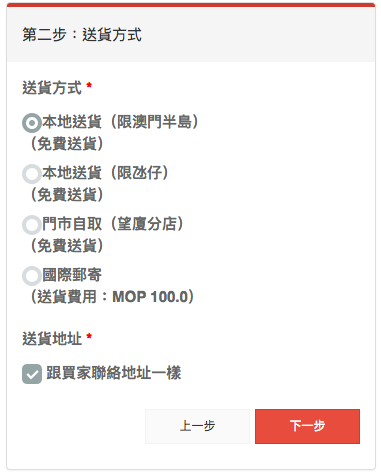Screen dimensions: 381x473
Task: Click the 本地送貨（限澳門半島）label text
Action: [121, 122]
